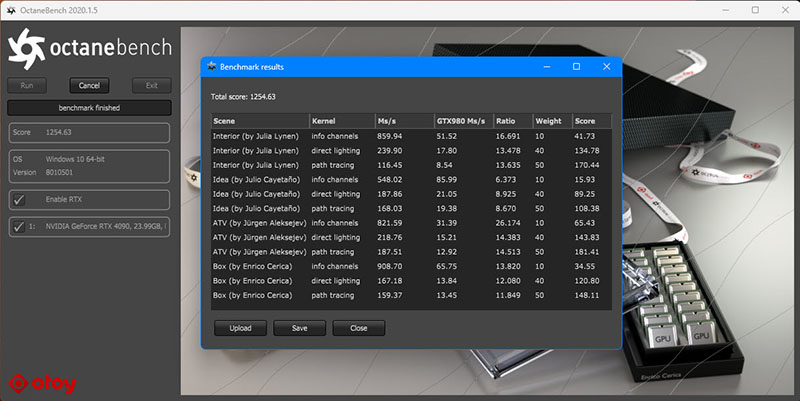This screenshot has width=800, height=401.
Task: Sort by the Ratio column header
Action: click(513, 121)
